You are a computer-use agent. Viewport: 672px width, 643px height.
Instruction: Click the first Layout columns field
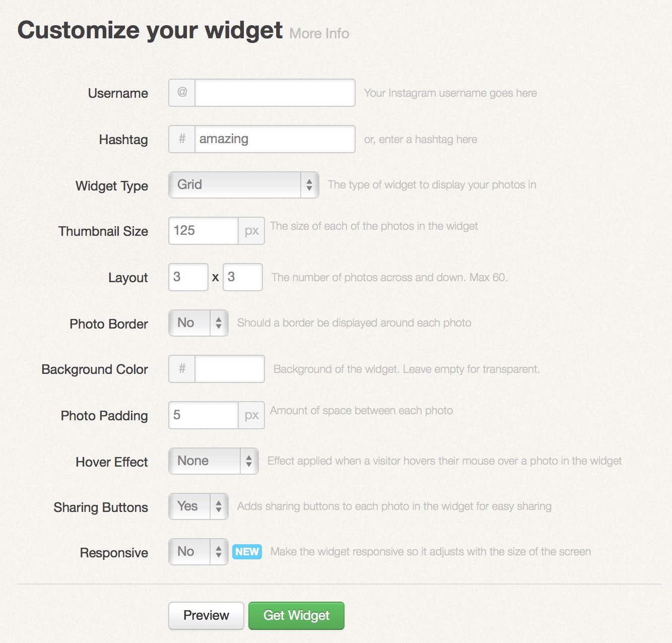188,277
